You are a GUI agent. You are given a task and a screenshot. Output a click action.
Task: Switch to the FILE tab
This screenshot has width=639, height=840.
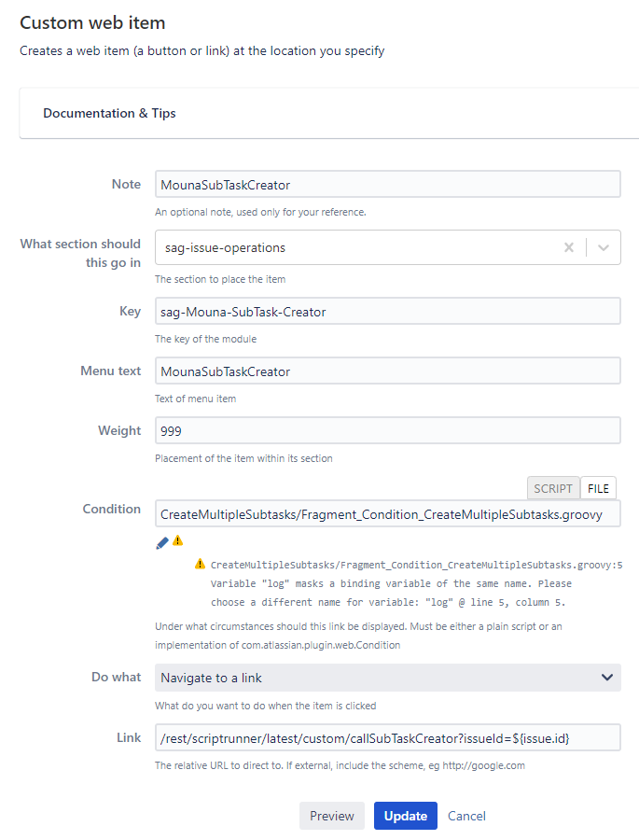tap(598, 488)
